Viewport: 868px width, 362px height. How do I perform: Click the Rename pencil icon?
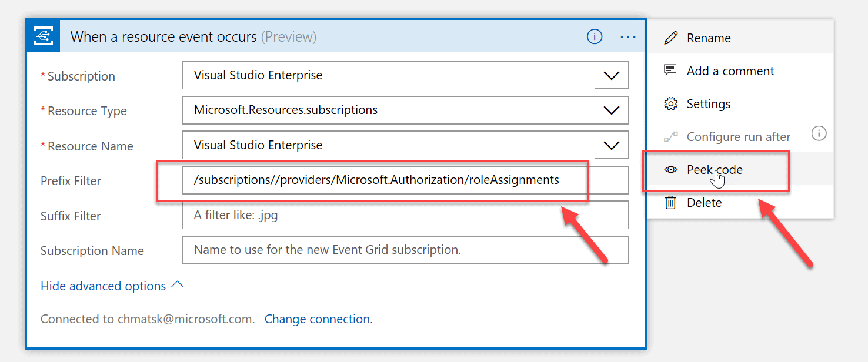670,38
